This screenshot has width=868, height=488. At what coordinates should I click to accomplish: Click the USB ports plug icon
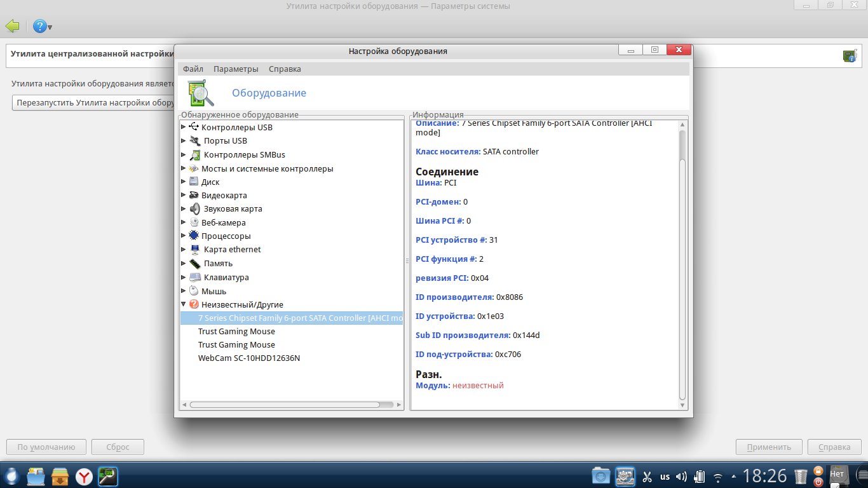pyautogui.click(x=195, y=140)
